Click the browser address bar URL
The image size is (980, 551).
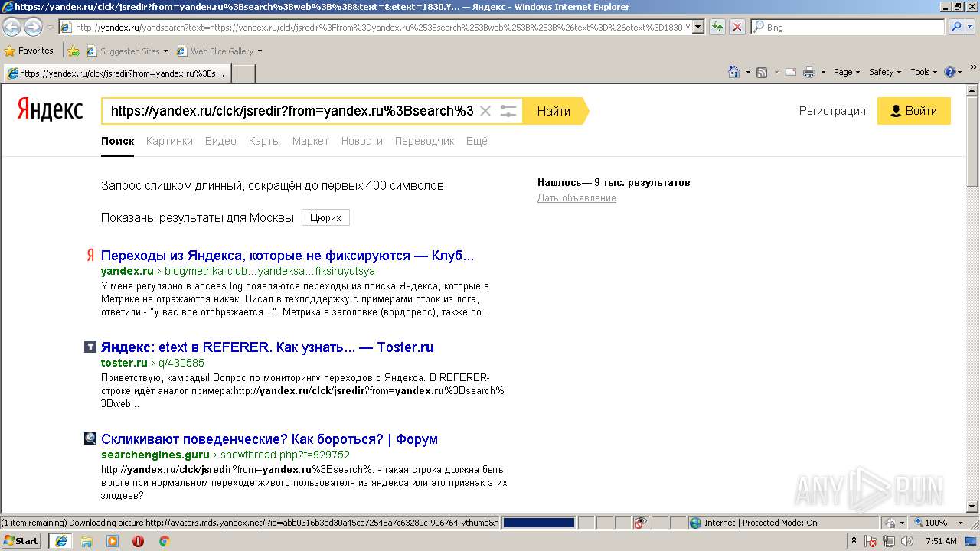(383, 27)
